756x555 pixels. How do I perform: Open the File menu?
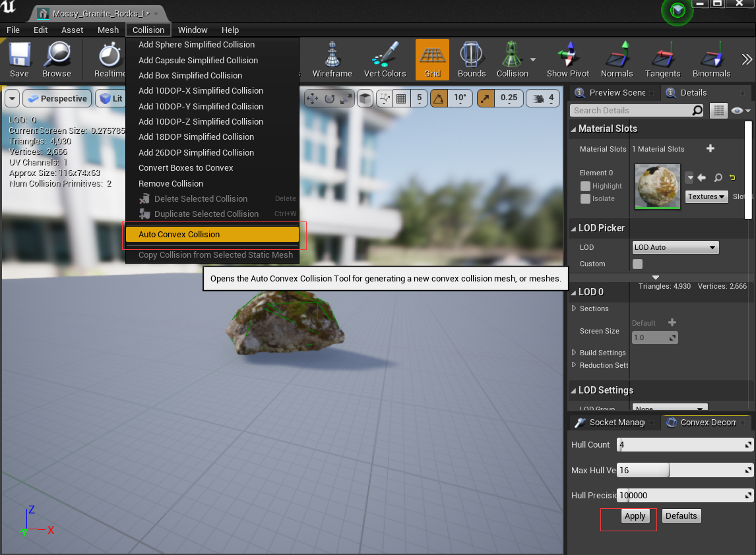(x=13, y=30)
